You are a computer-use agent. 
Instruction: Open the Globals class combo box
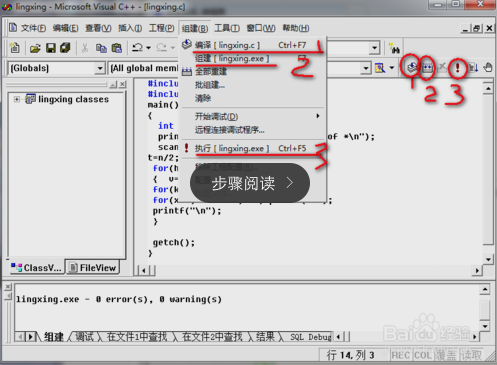click(56, 68)
